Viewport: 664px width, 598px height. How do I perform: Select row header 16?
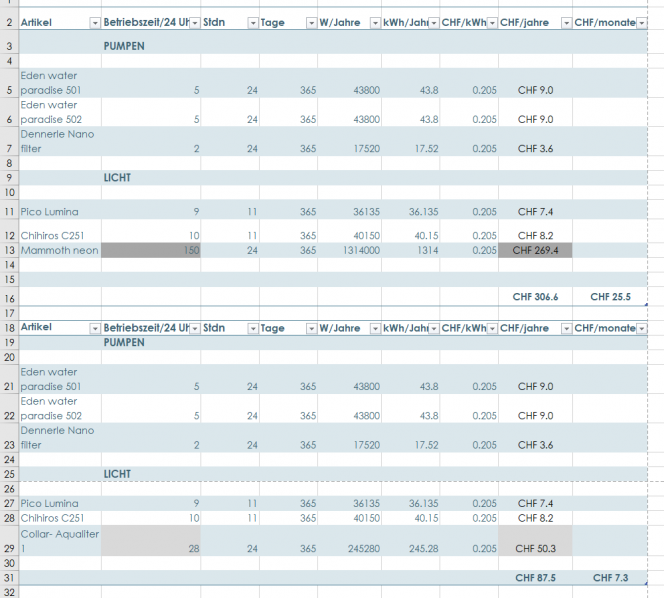coord(9,296)
